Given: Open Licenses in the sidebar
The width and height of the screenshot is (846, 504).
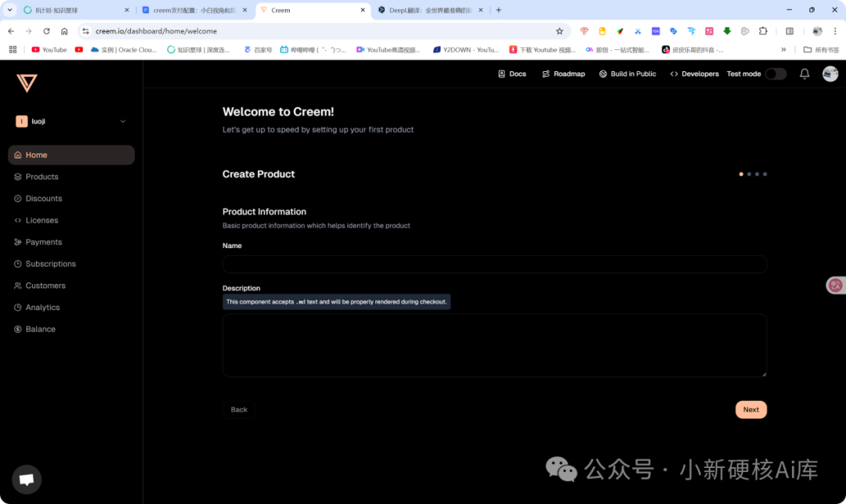Looking at the screenshot, I should point(71,220).
